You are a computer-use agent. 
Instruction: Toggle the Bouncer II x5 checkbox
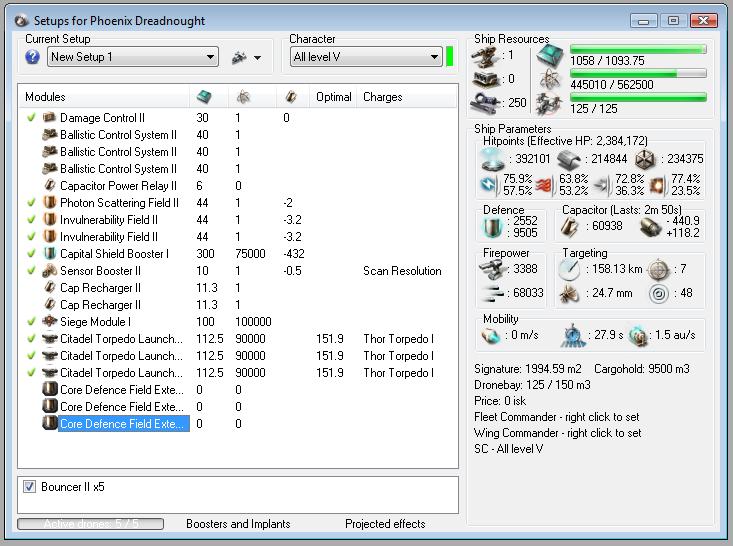point(29,487)
